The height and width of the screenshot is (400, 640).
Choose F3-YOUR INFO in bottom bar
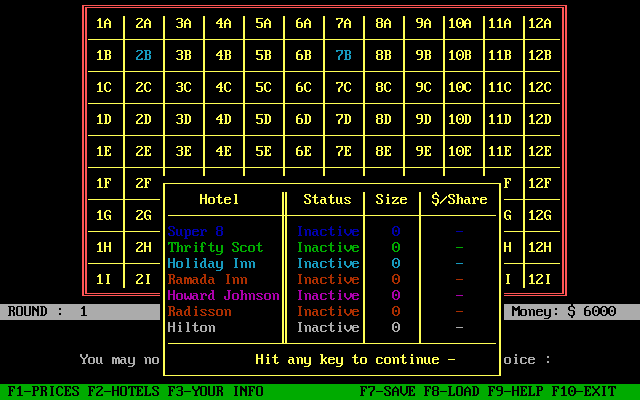click(x=216, y=391)
